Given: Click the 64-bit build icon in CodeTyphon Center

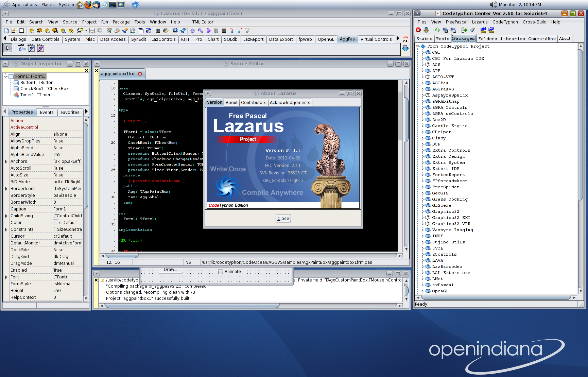Looking at the screenshot, I should [x=483, y=30].
